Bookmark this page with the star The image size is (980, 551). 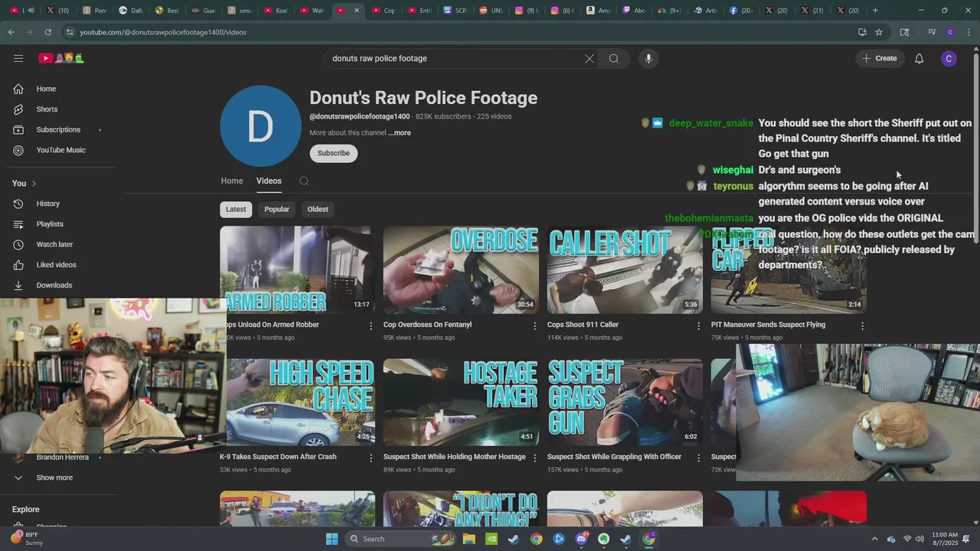(879, 32)
